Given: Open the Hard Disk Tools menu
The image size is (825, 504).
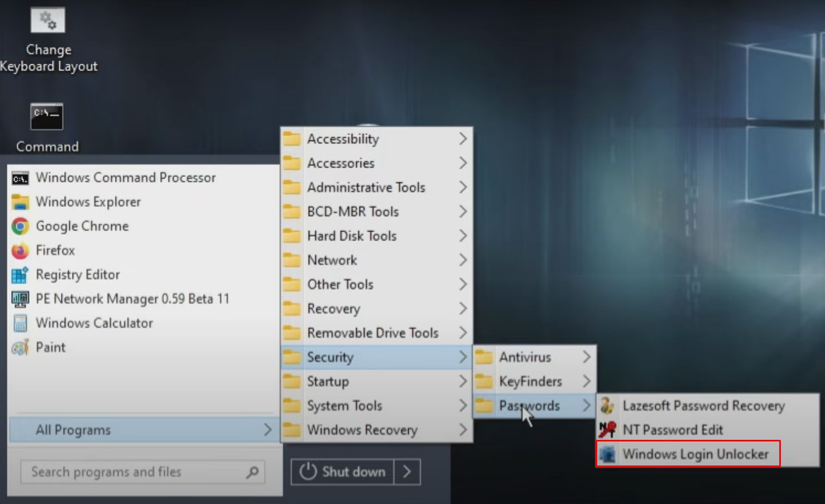Looking at the screenshot, I should [352, 236].
